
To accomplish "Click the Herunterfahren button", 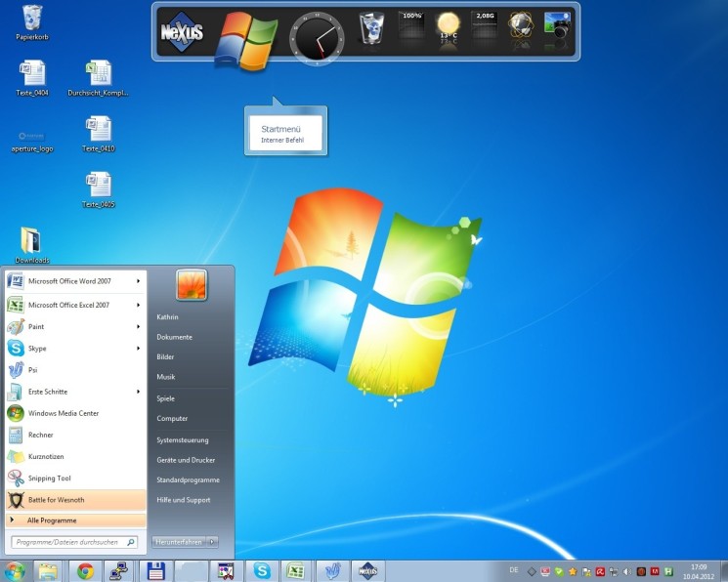I will pos(179,542).
